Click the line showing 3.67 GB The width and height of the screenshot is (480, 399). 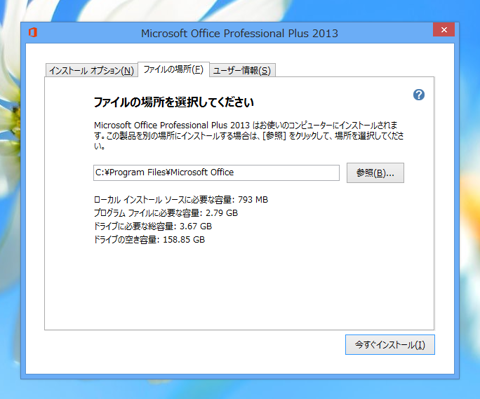(x=153, y=226)
